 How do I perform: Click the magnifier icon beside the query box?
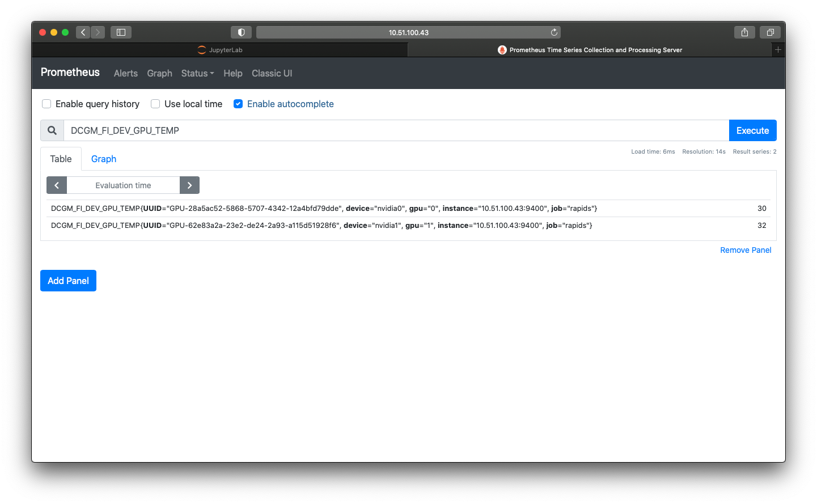[x=52, y=130]
